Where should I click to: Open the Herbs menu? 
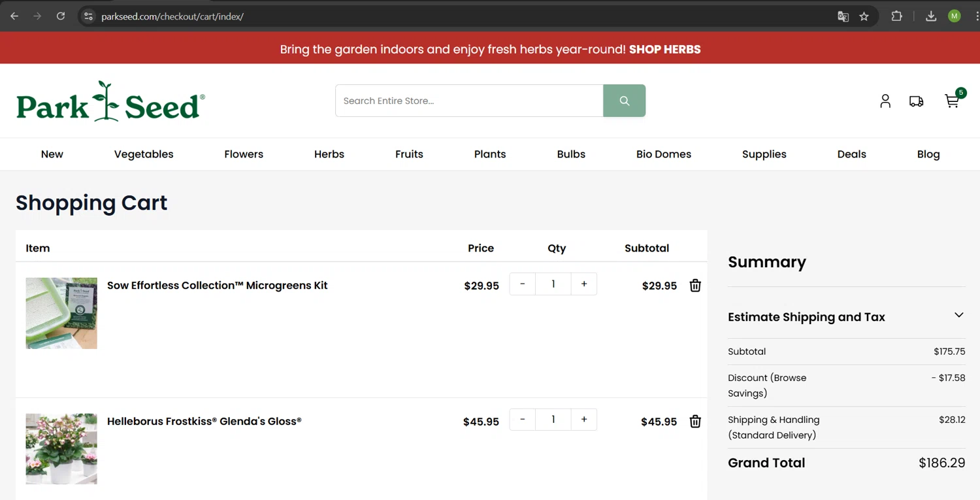(x=329, y=154)
